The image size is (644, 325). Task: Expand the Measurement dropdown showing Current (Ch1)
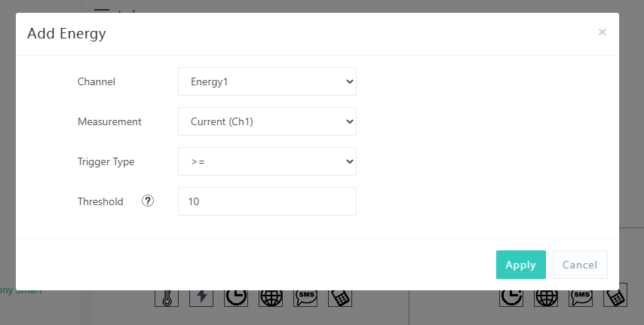click(267, 121)
